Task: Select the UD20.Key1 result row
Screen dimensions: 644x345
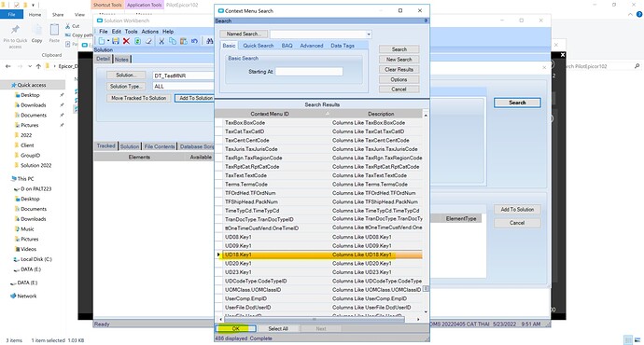Action: pos(322,263)
